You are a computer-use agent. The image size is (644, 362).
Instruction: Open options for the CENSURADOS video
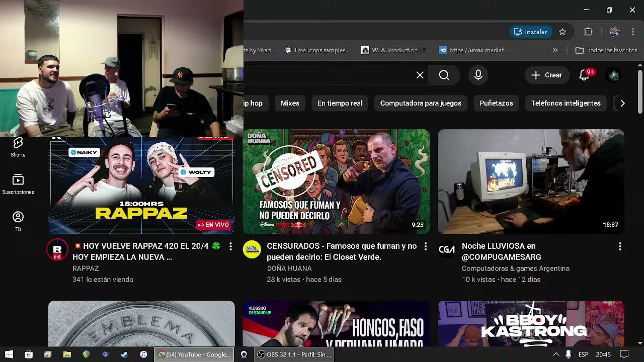tap(425, 246)
